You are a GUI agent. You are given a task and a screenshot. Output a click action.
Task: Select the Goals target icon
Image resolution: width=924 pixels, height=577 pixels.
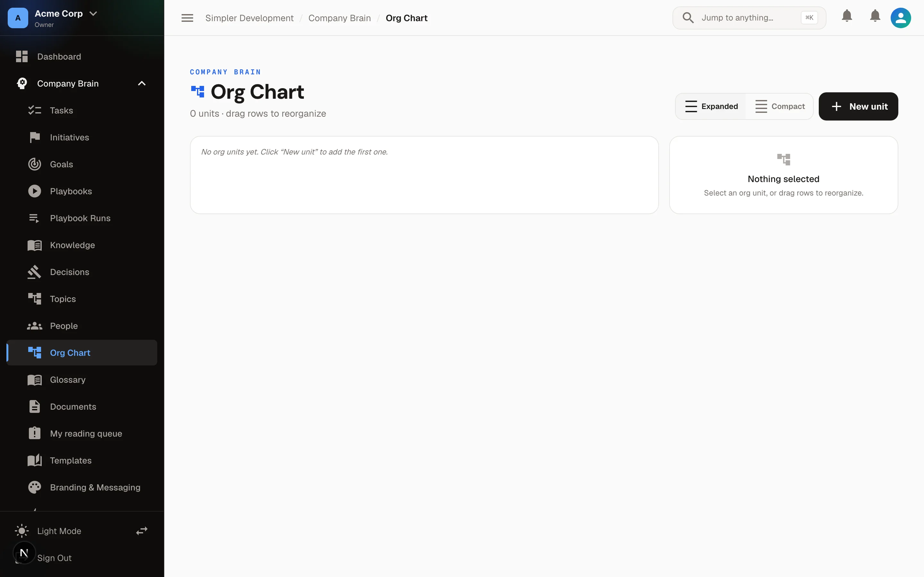click(34, 164)
